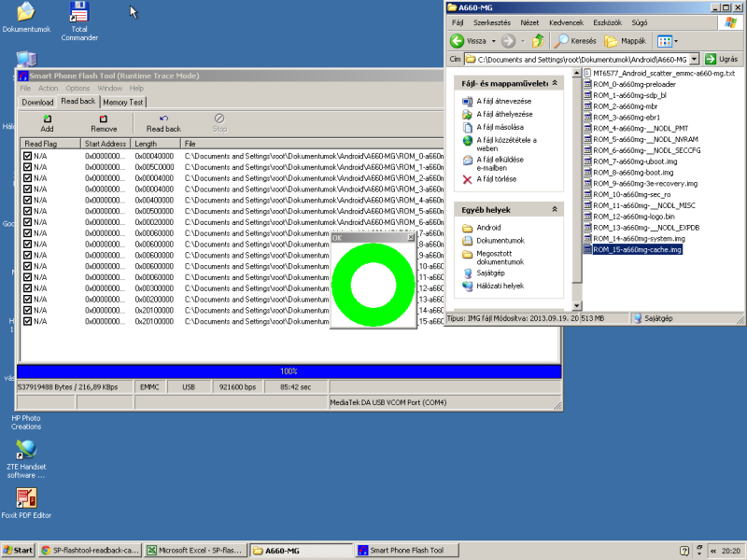Collapse the Egyéb helyek panel
This screenshot has width=747, height=560.
555,209
